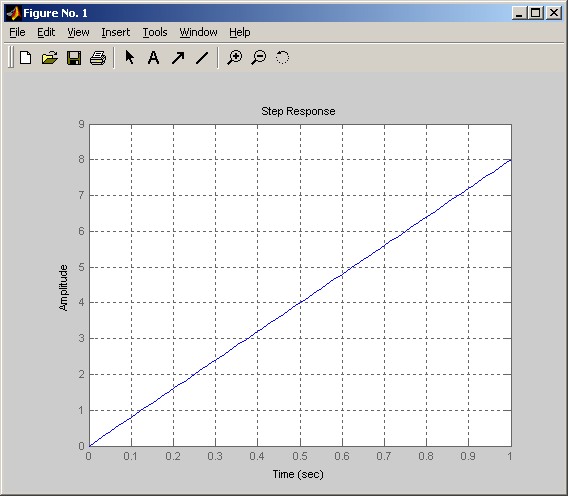Click the y-axis tick label 2

[82, 374]
